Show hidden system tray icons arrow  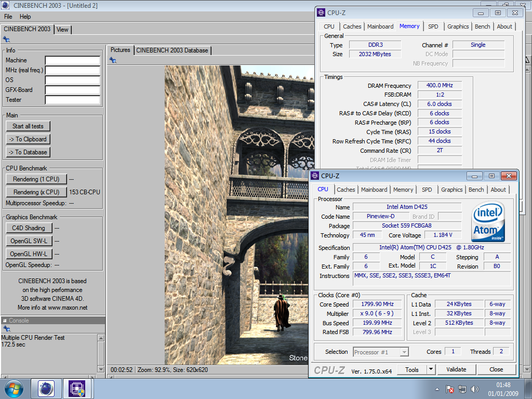pos(437,389)
